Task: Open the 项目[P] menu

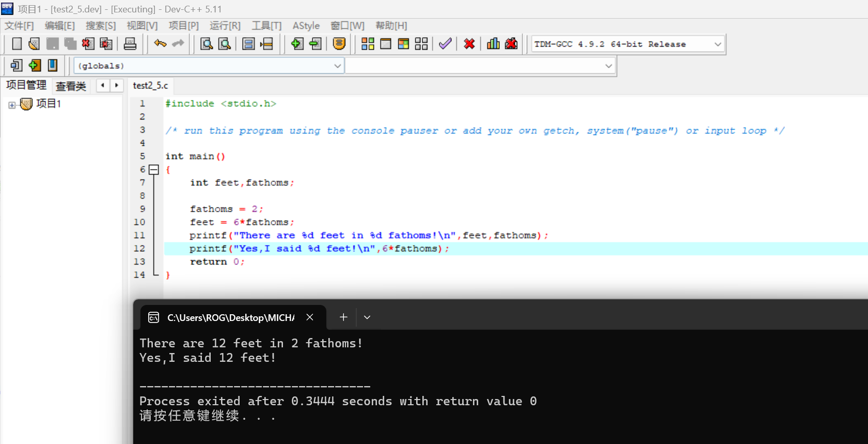Action: click(x=183, y=26)
